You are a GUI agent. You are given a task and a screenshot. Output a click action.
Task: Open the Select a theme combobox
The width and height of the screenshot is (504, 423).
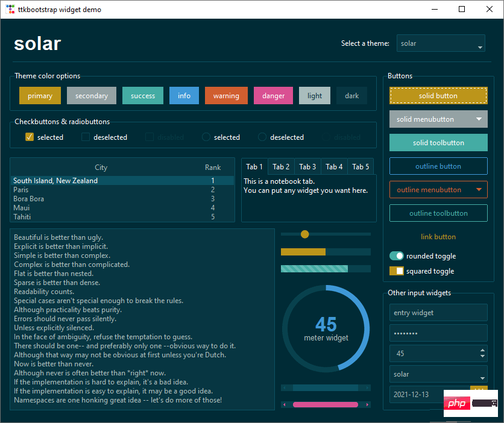coord(441,43)
